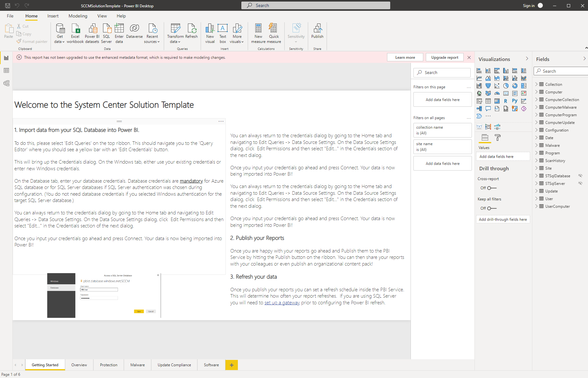This screenshot has height=378, width=588.
Task: Toggle hidden eye icon for STSqlDatabase
Action: 580,176
